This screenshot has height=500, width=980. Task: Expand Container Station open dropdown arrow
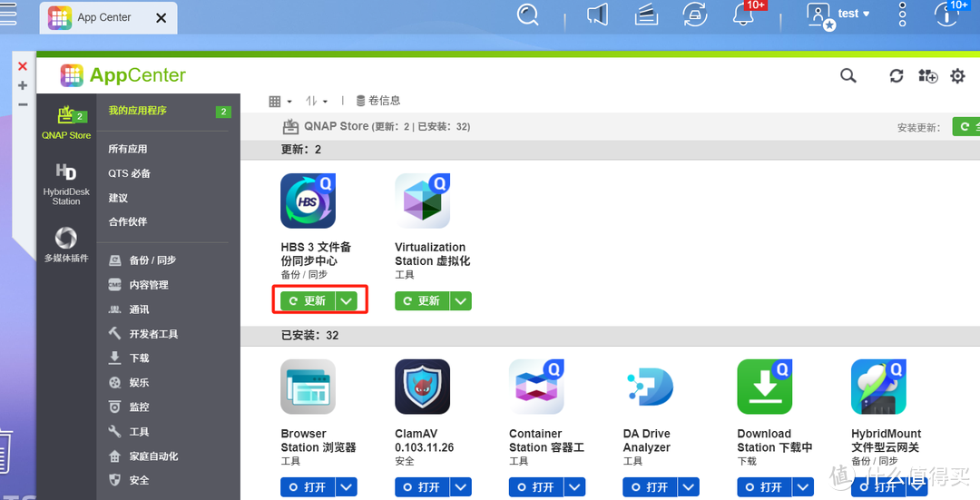tap(575, 487)
